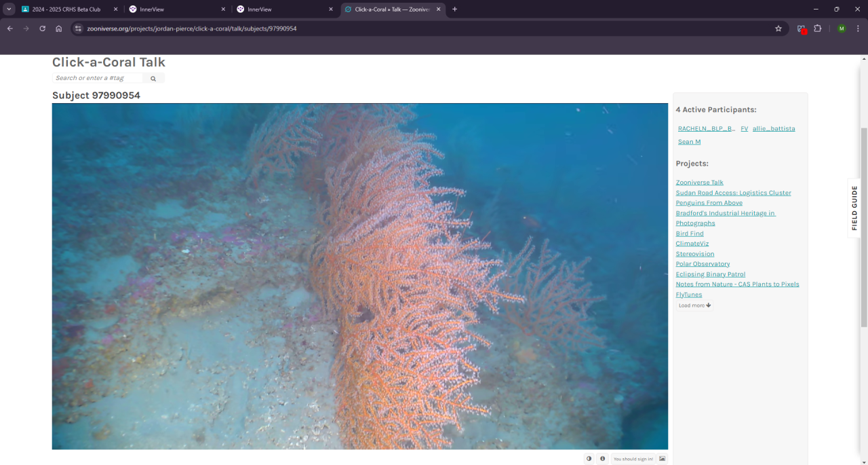Click the search magnifier button in Talk
The width and height of the screenshot is (868, 465).
(153, 79)
